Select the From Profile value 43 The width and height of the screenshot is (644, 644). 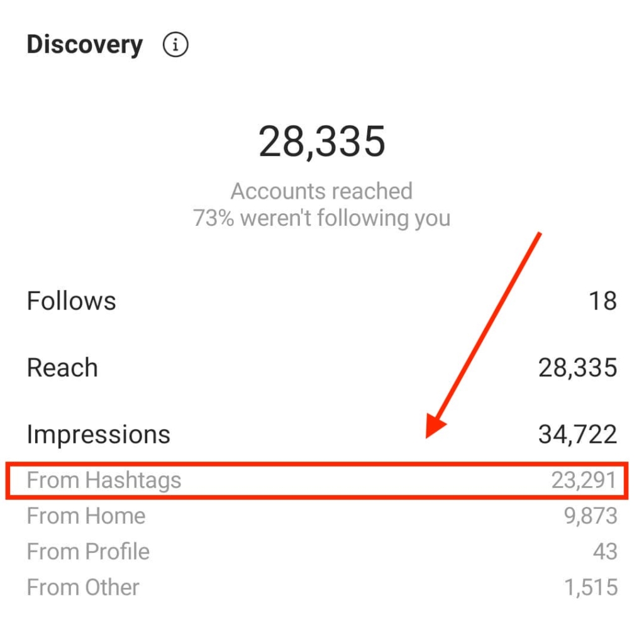[605, 552]
